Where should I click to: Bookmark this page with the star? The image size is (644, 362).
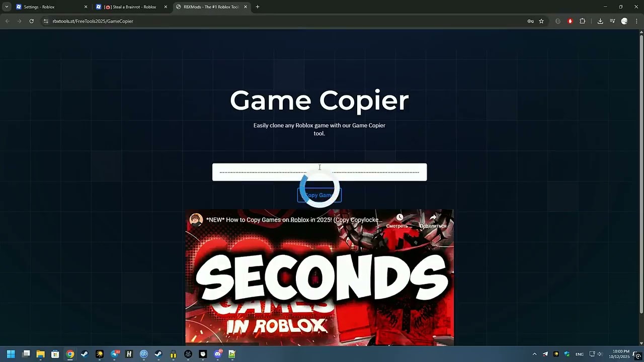click(541, 21)
